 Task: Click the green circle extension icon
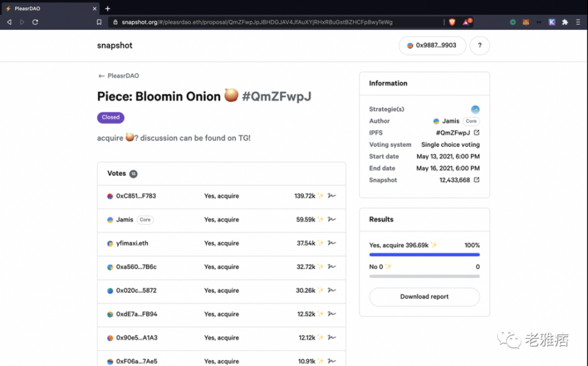[x=513, y=22]
